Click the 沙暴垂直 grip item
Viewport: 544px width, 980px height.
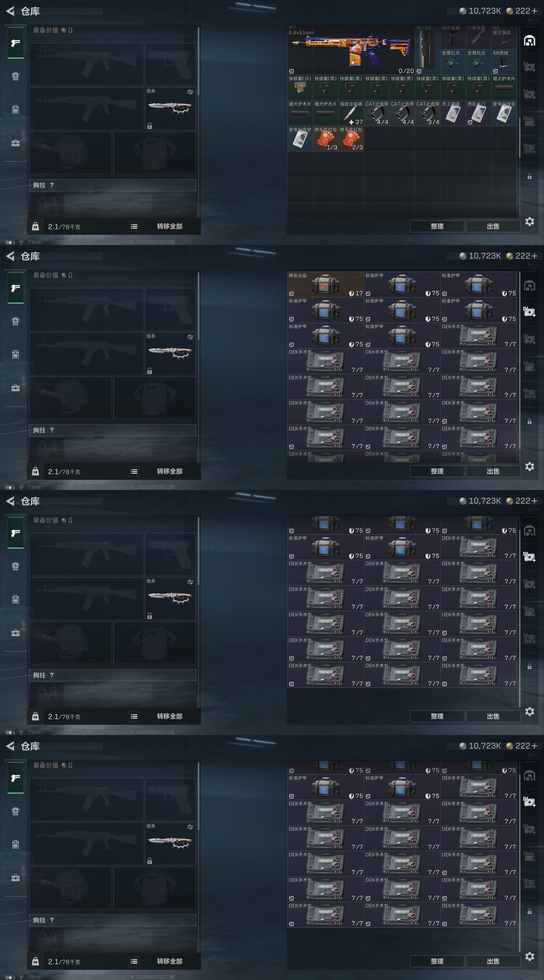click(x=479, y=37)
